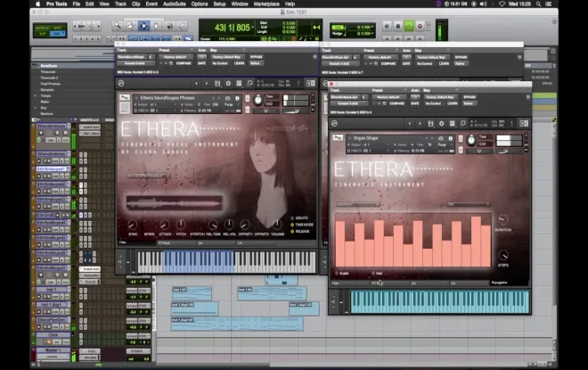Click snapshot camera icon of Ethera SoundScapes Phrases
Viewport: 588px width, 370px height.
[x=227, y=98]
